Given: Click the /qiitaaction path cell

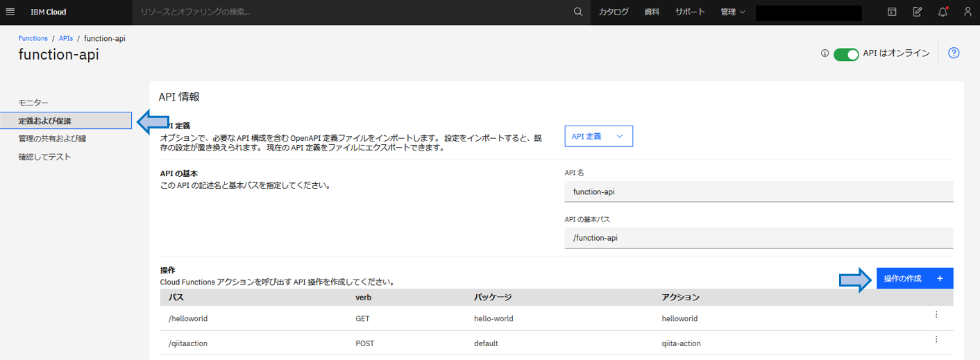Looking at the screenshot, I should click(188, 343).
